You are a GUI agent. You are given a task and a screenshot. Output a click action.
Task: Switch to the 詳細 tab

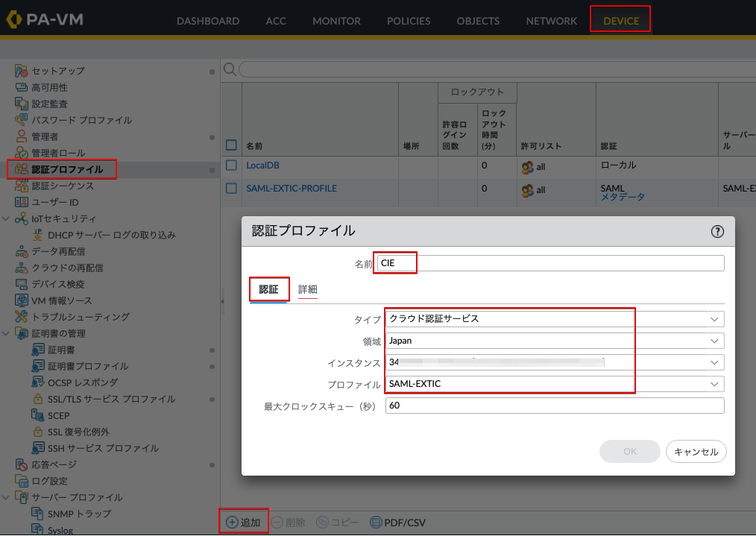(x=308, y=289)
